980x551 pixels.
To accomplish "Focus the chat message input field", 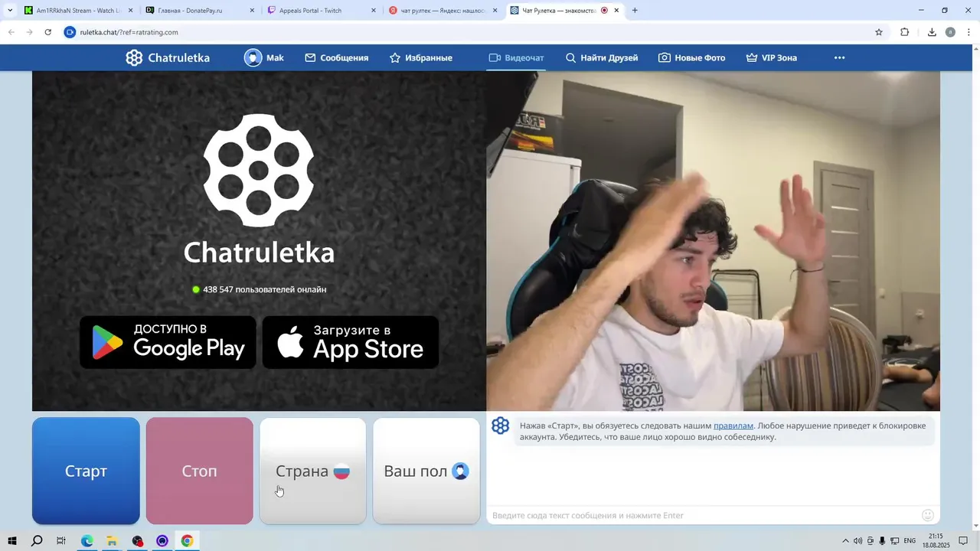I will [x=703, y=515].
